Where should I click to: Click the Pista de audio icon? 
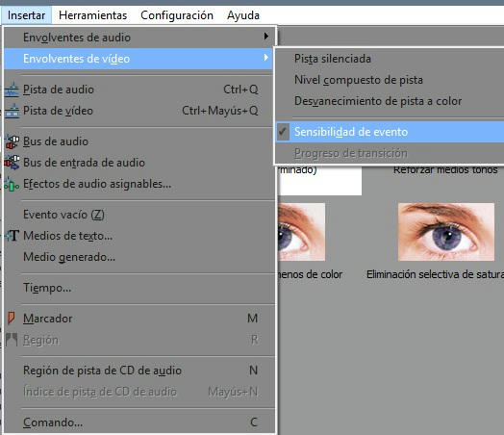coord(12,90)
